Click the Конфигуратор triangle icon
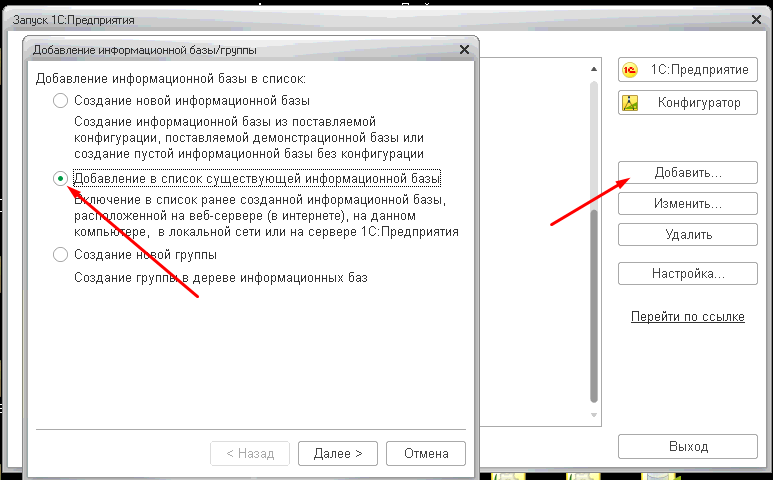 630,103
